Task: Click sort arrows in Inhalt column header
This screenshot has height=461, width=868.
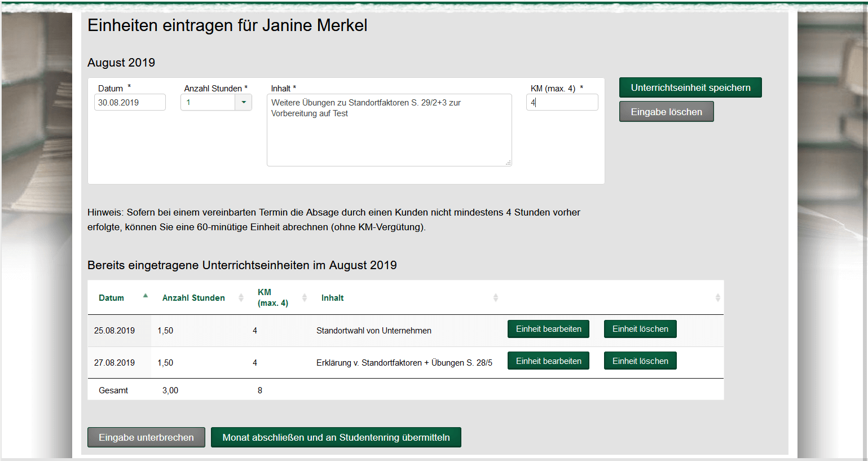Action: [495, 298]
